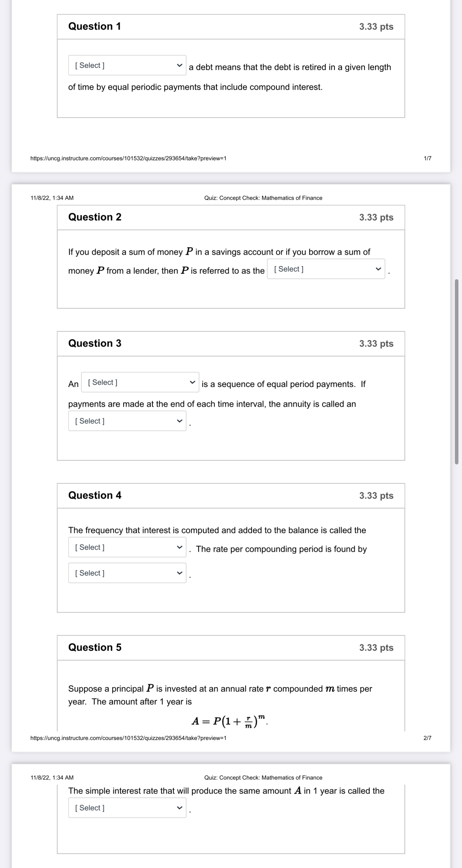Click the dropdown arrow for compounding frequency selector
The width and height of the screenshot is (462, 868).
180,548
